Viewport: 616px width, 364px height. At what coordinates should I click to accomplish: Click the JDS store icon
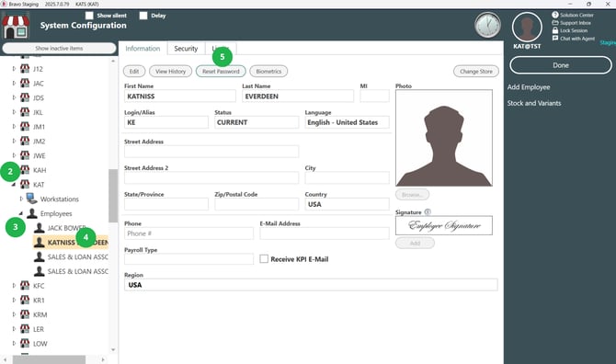[x=25, y=97]
